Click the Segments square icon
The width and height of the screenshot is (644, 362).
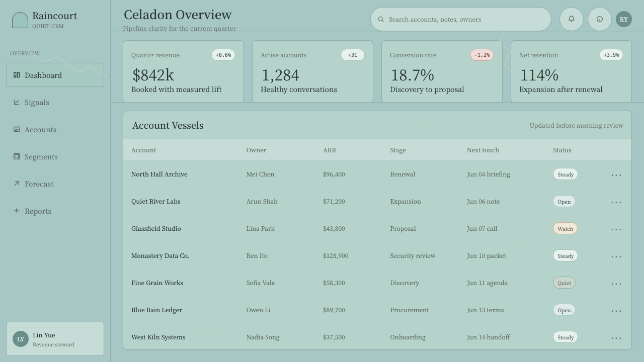point(17,156)
